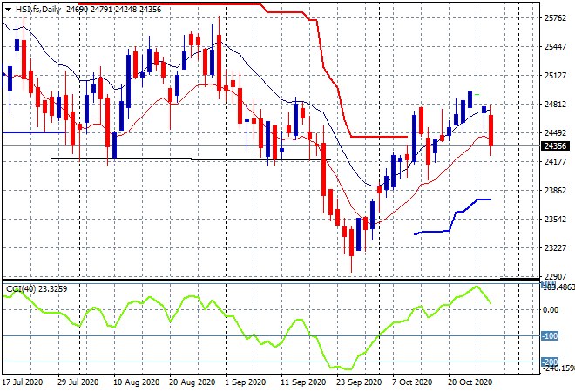
Task: Select the OHLC values 24690 24791 24248 24356
Action: tap(113, 10)
